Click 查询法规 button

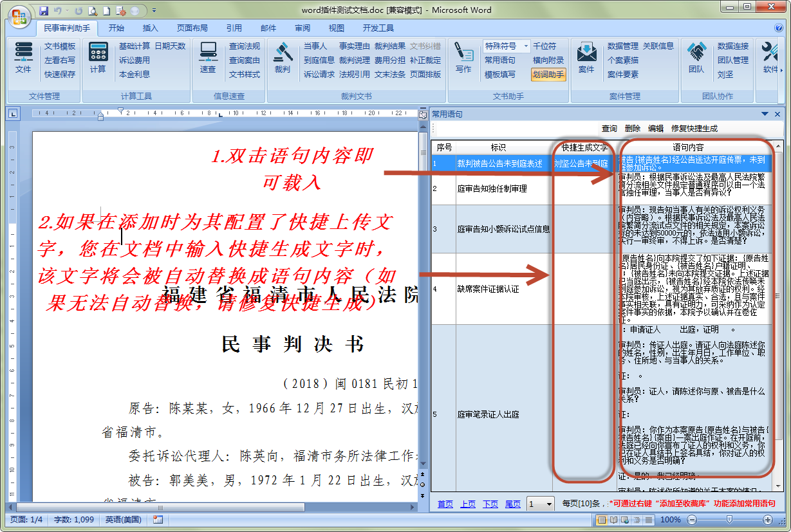[x=245, y=46]
